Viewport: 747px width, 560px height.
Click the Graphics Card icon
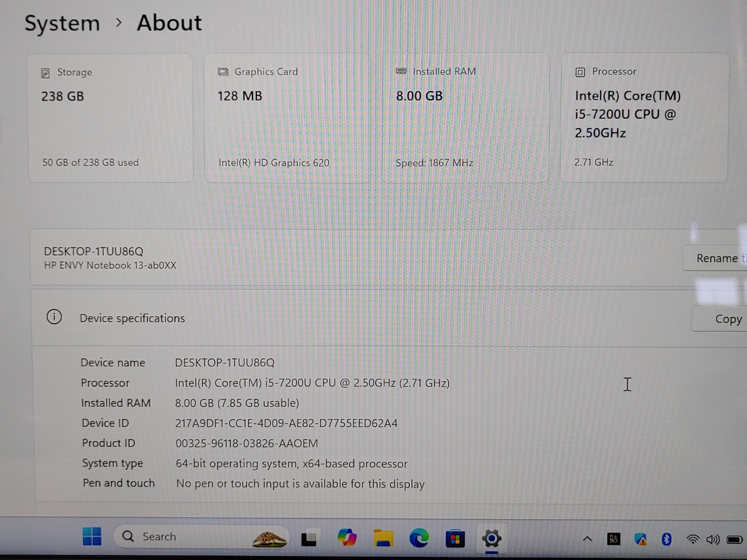[223, 72]
